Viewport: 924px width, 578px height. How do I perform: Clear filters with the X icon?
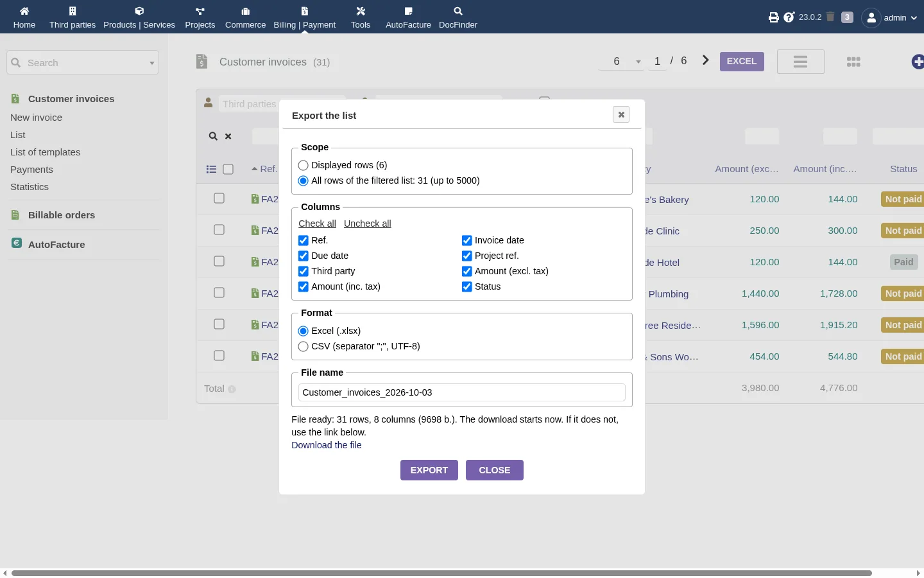point(228,136)
